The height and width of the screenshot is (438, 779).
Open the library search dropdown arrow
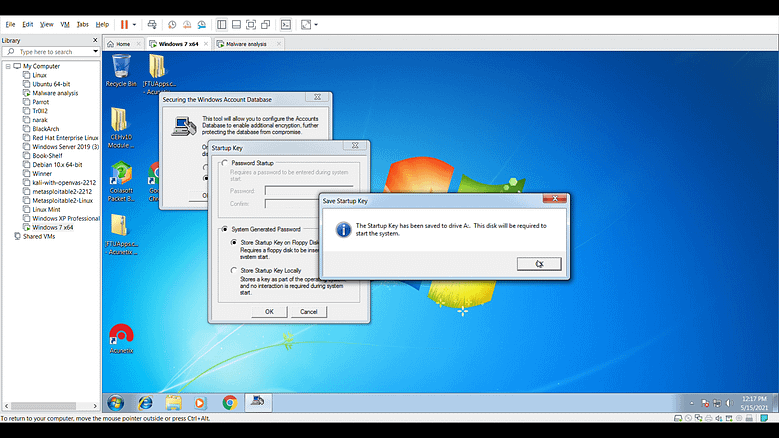coord(95,51)
